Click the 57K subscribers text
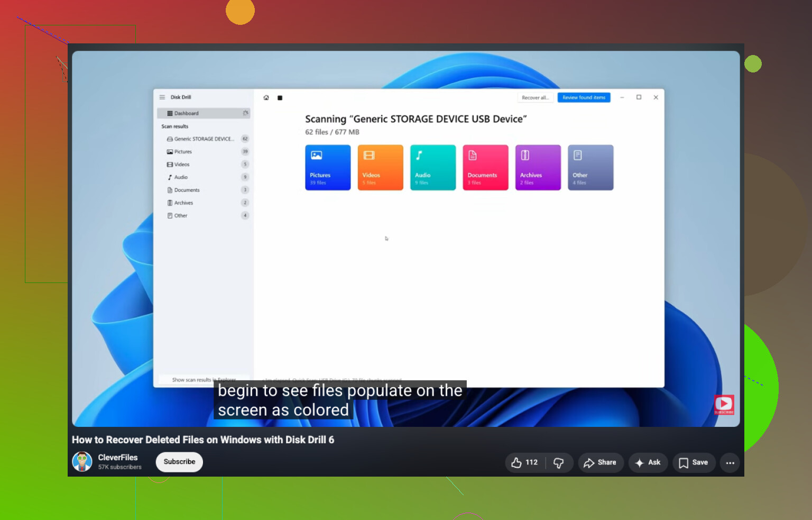812x520 pixels. (x=119, y=467)
